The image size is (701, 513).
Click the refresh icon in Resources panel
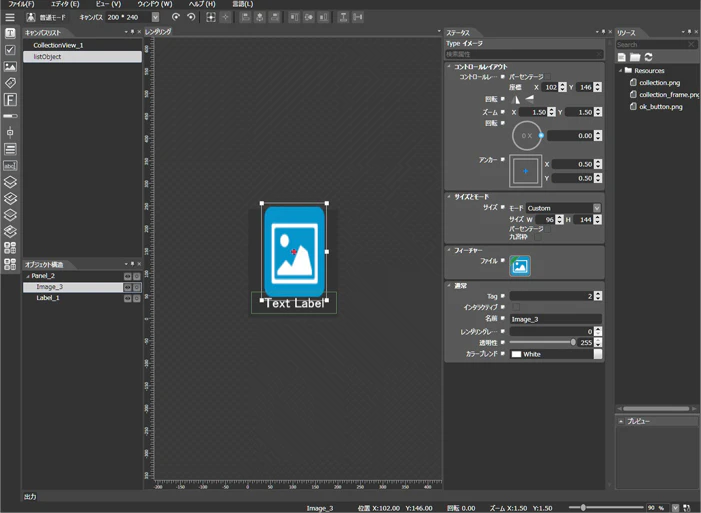pos(648,57)
